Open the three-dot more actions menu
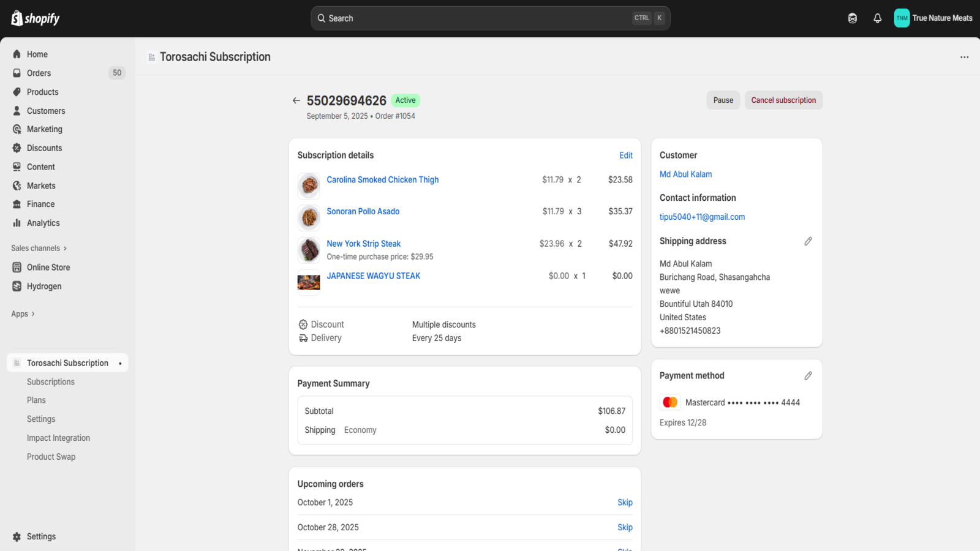The width and height of the screenshot is (980, 551). click(x=965, y=57)
